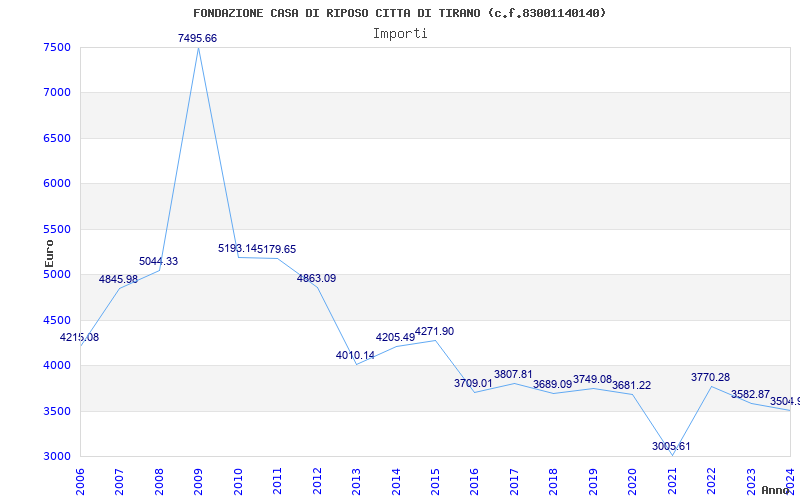Click the 5179.65 data label

click(x=277, y=249)
